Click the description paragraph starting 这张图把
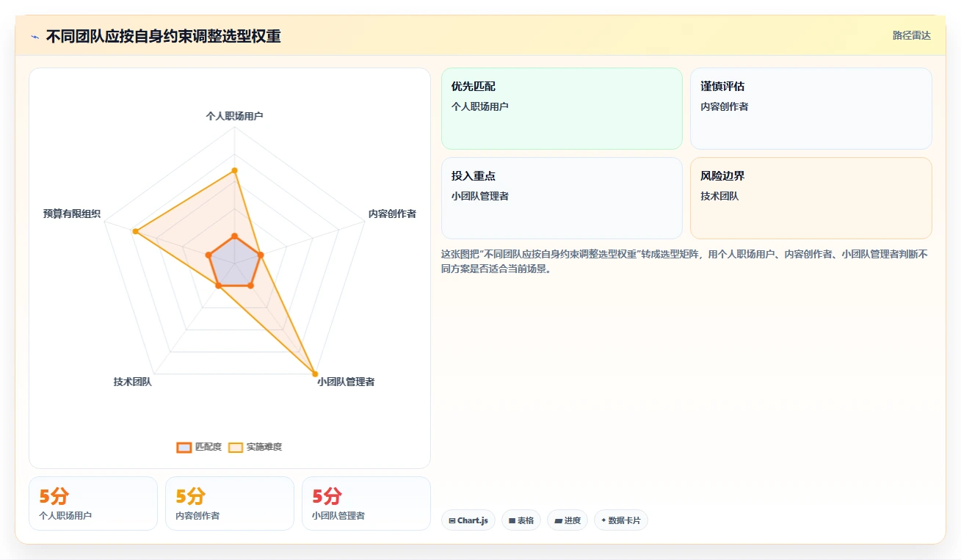961x560 pixels. click(x=685, y=261)
